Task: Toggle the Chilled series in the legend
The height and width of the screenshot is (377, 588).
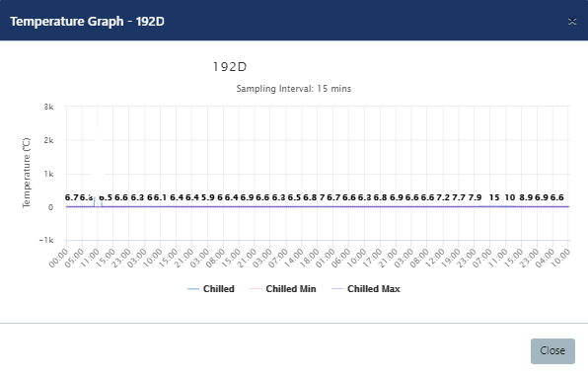Action: [211, 289]
